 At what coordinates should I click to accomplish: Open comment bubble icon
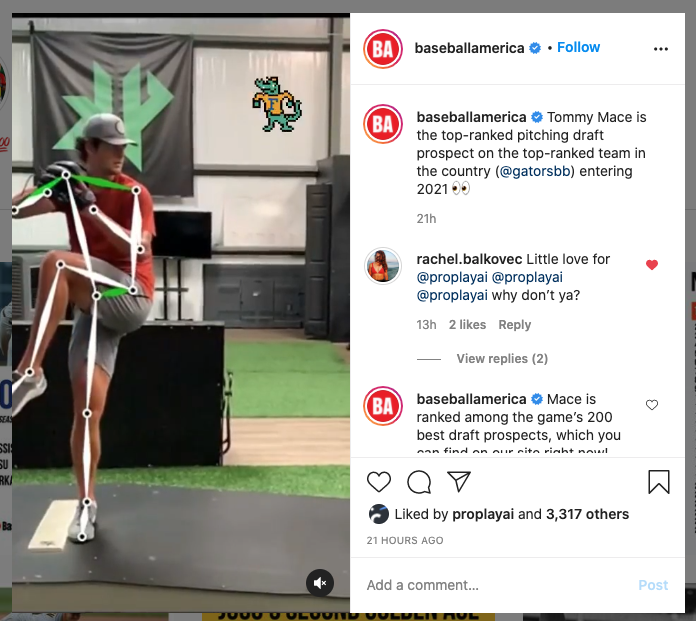[419, 482]
